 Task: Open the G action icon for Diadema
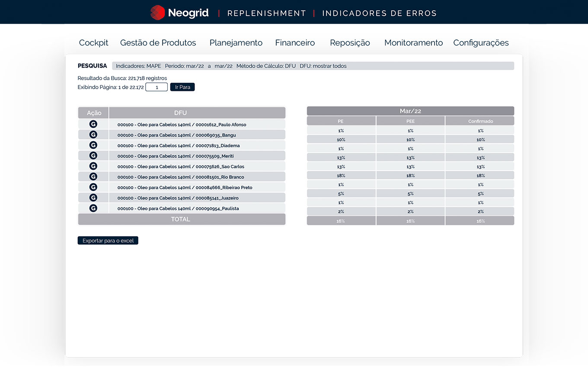pos(93,145)
